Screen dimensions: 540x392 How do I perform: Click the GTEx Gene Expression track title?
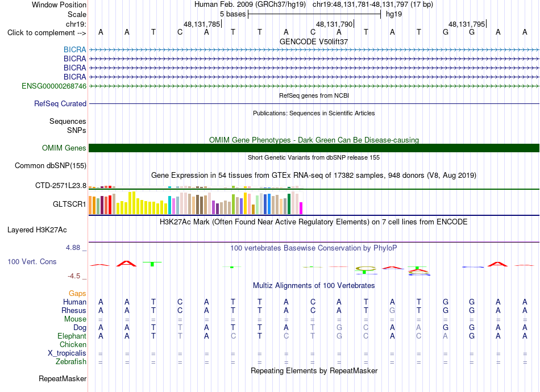(314, 175)
